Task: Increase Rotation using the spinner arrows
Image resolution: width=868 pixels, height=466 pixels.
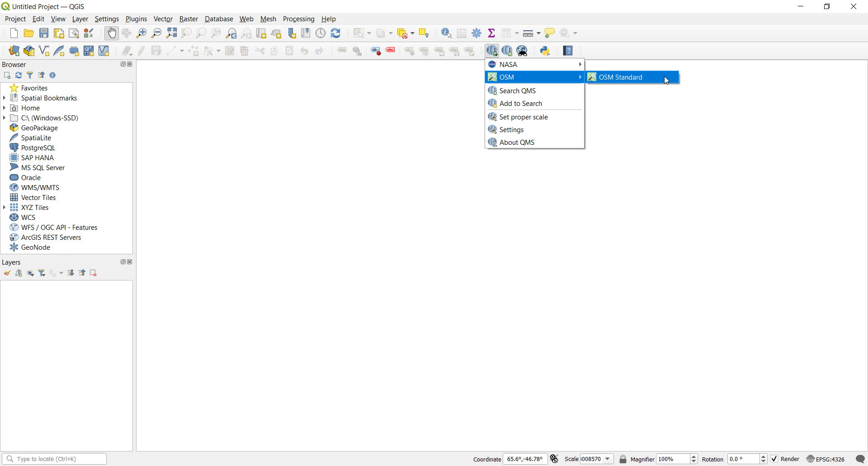Action: [764, 456]
